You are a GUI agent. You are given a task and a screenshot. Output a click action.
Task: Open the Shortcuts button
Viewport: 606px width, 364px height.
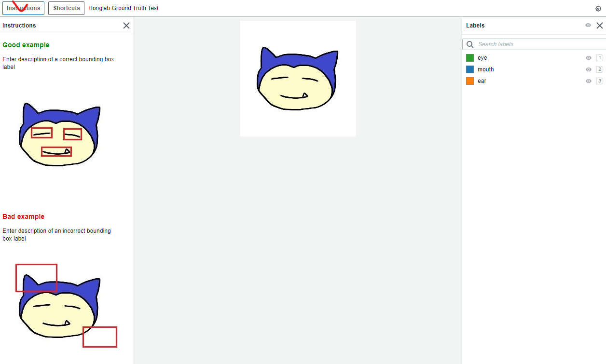point(67,8)
